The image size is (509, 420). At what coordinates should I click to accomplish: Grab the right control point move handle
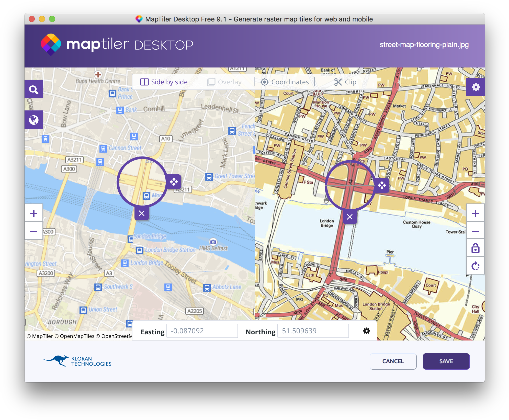pos(382,185)
